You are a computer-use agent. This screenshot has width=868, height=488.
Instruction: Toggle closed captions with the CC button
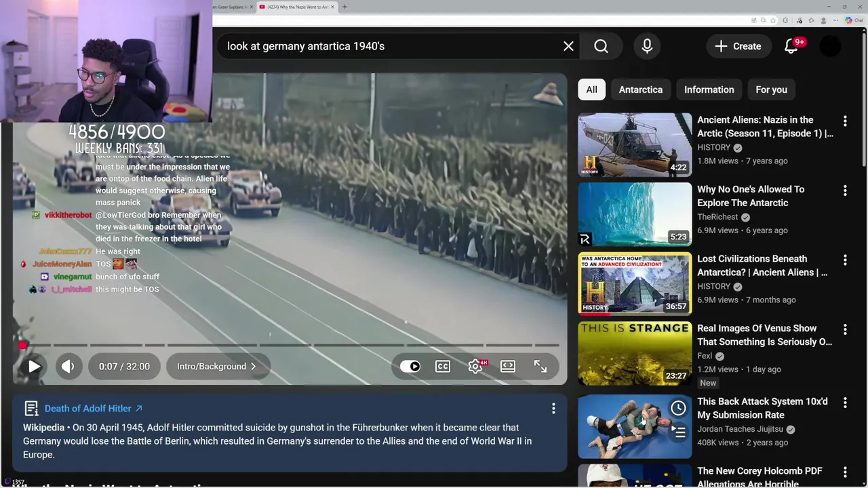pos(443,367)
